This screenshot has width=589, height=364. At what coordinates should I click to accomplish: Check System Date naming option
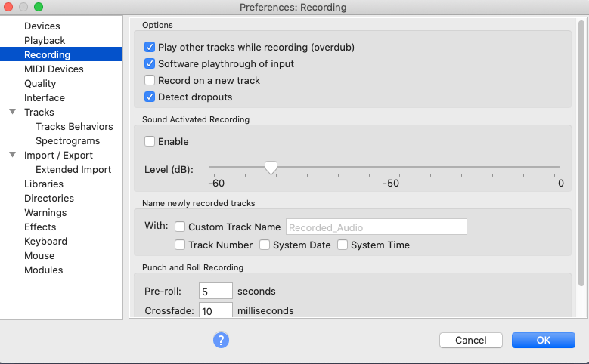coord(265,245)
